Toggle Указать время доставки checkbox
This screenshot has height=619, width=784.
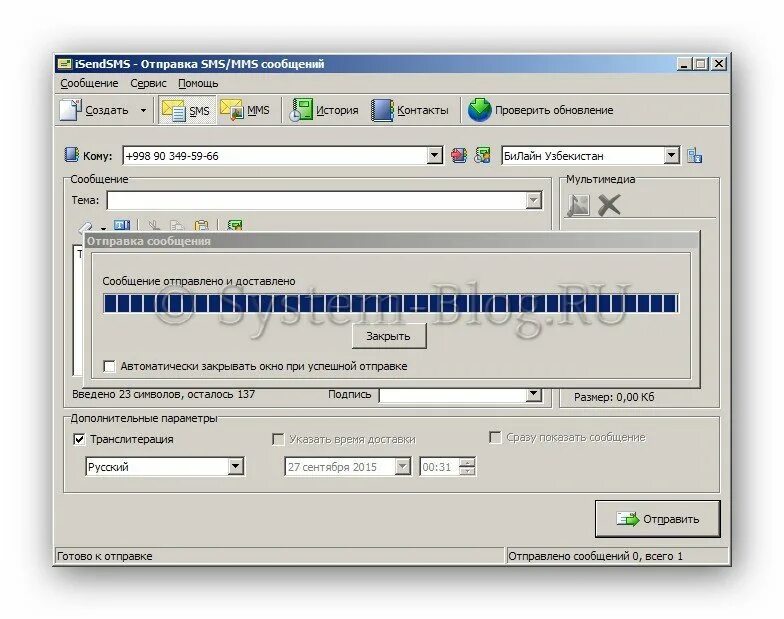click(x=278, y=440)
